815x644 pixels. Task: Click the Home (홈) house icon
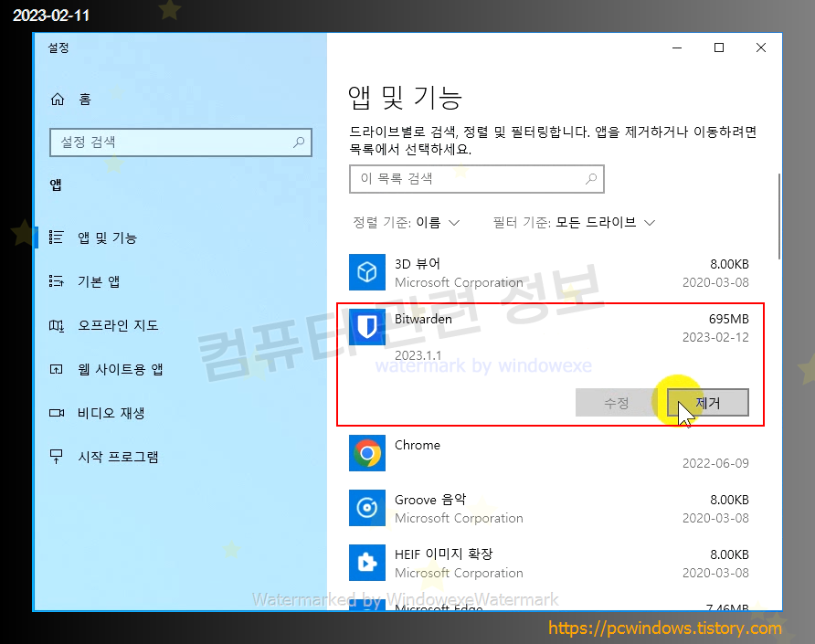tap(58, 100)
